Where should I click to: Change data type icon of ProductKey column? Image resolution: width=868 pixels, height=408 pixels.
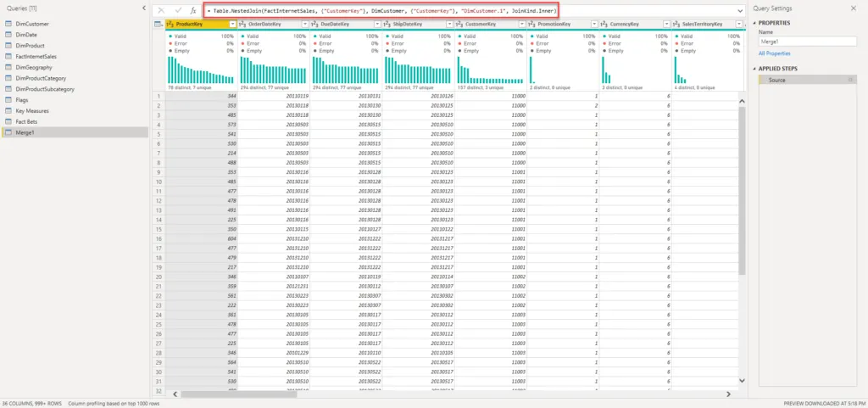click(x=170, y=25)
